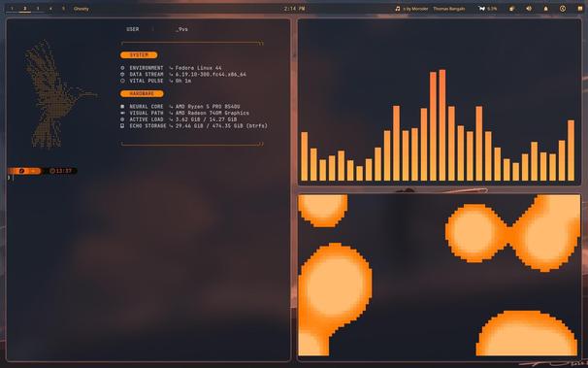Click the icon beside VITAL PULSE
This screenshot has width=588, height=368.
click(x=122, y=81)
